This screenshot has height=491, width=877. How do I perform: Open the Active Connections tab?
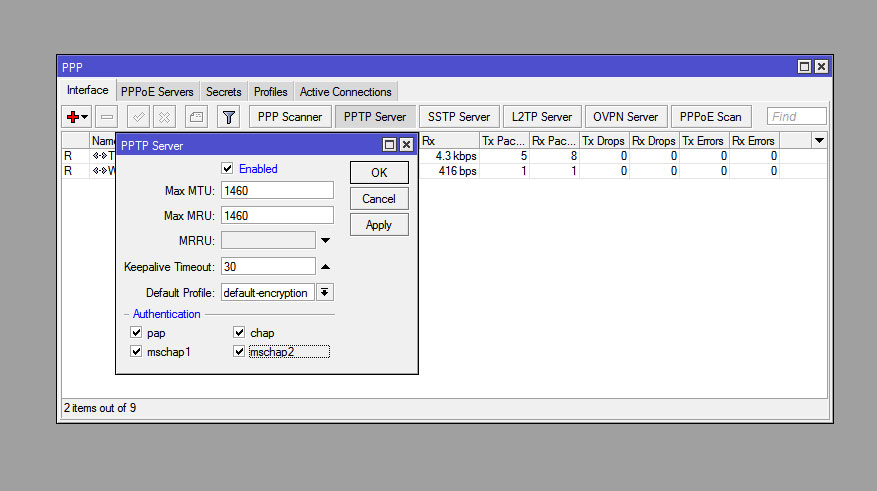pos(345,92)
